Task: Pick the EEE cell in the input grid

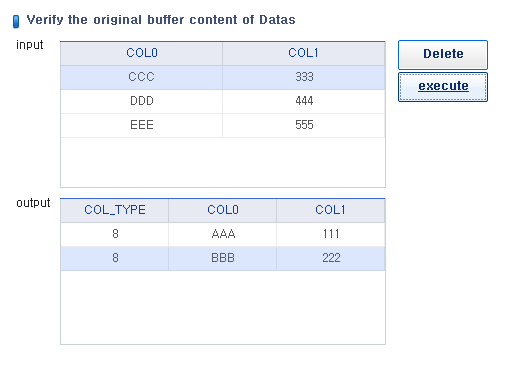Action: [x=142, y=125]
